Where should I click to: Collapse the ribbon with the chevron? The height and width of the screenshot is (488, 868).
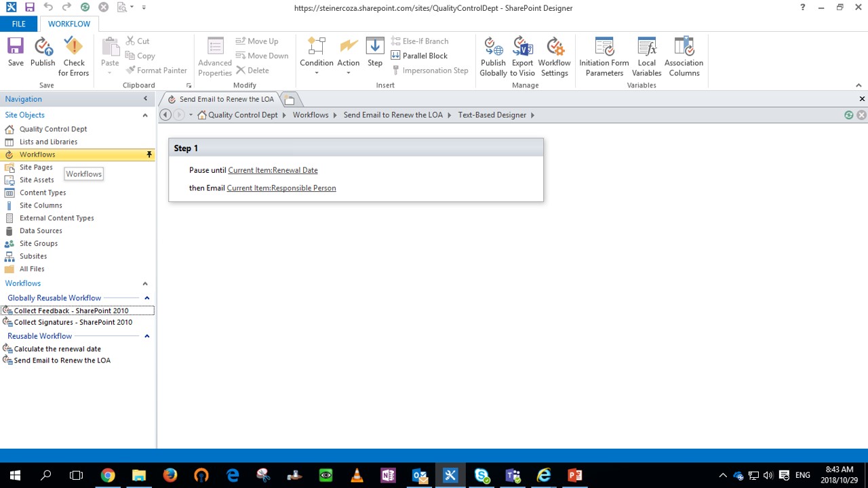point(859,85)
